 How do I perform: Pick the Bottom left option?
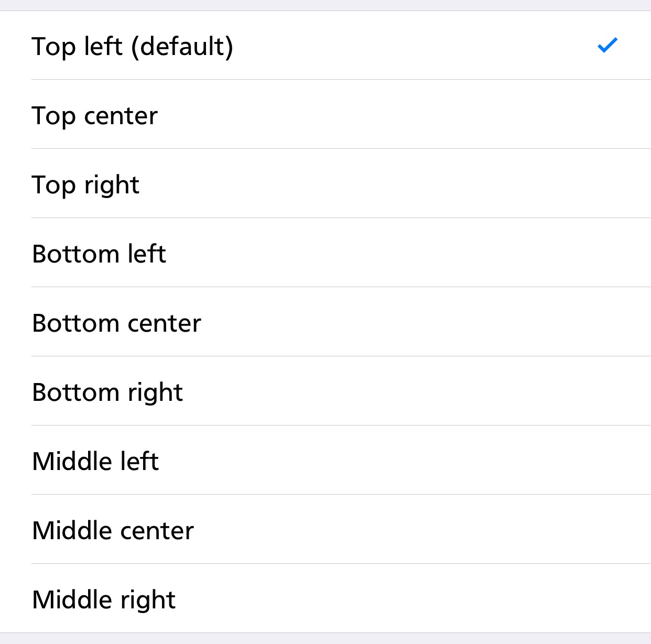click(x=325, y=253)
